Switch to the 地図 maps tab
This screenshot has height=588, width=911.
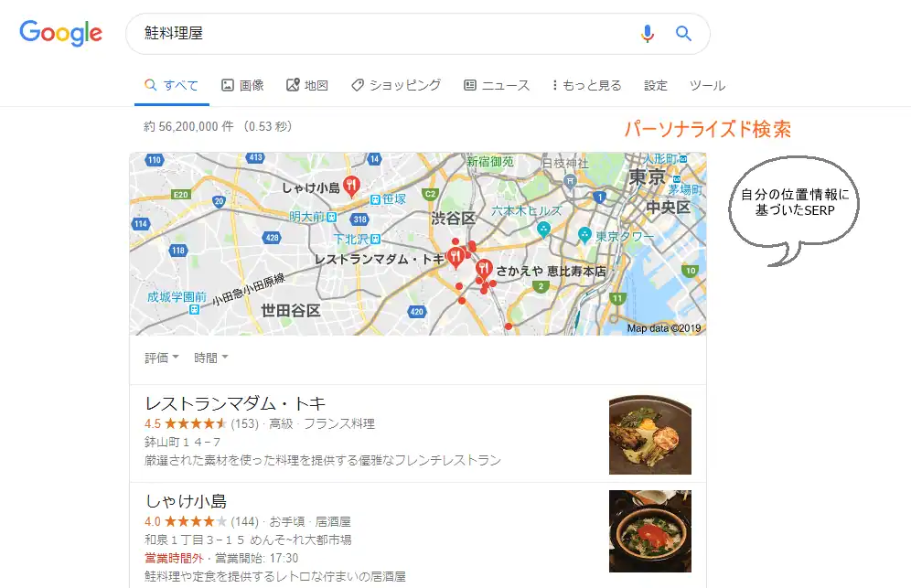307,85
